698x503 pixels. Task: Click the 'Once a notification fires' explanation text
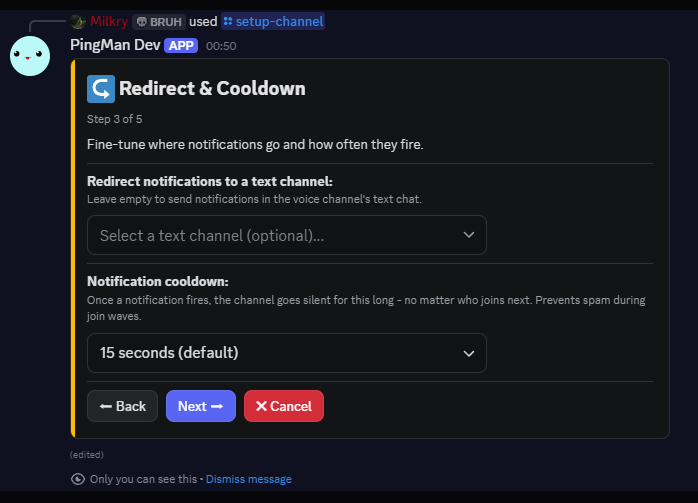coord(366,308)
